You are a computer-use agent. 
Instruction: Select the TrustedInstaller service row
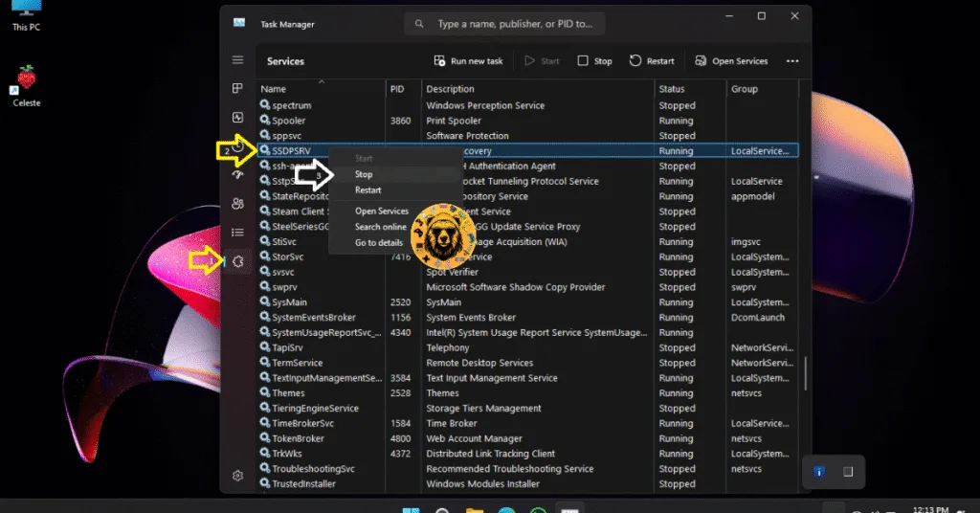[x=528, y=483]
